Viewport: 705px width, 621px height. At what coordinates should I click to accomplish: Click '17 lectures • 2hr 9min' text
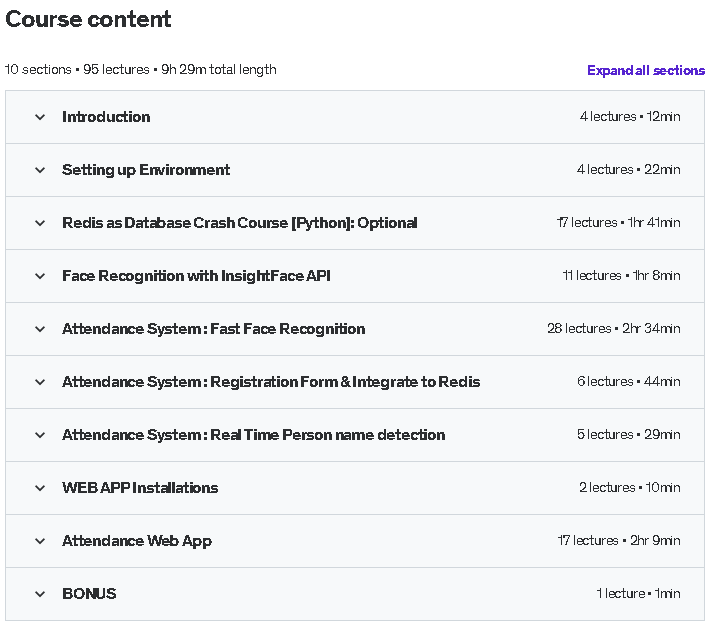[619, 540]
